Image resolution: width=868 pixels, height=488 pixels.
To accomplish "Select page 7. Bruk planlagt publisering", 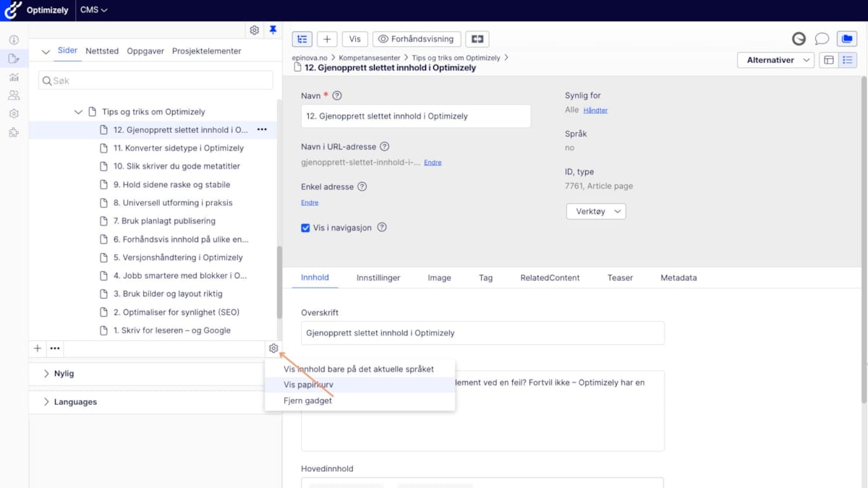I will coord(164,221).
